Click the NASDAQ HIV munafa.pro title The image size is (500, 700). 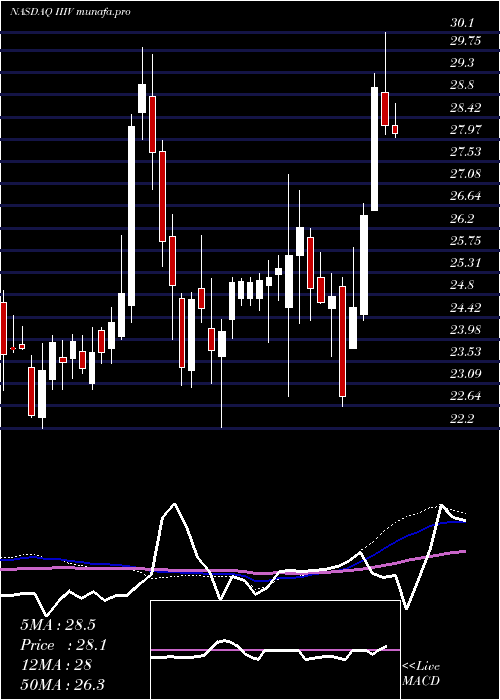click(x=70, y=12)
